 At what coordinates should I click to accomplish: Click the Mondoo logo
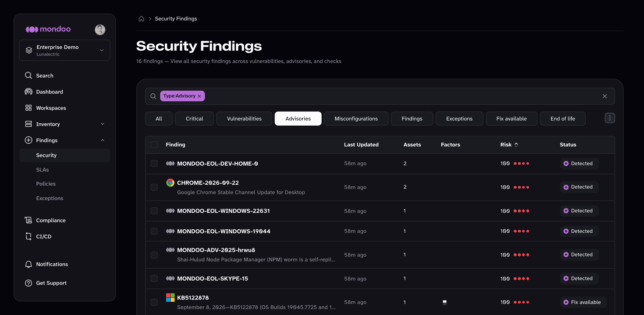pyautogui.click(x=48, y=29)
